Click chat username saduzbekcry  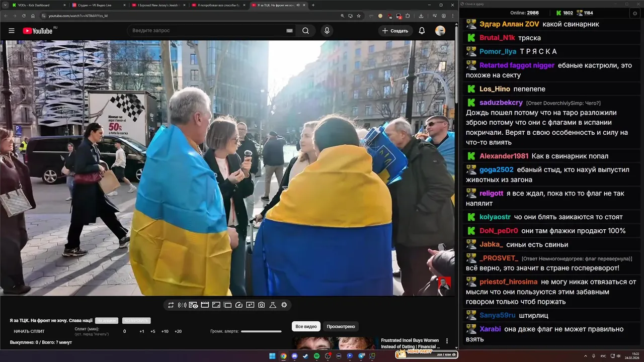pos(501,103)
